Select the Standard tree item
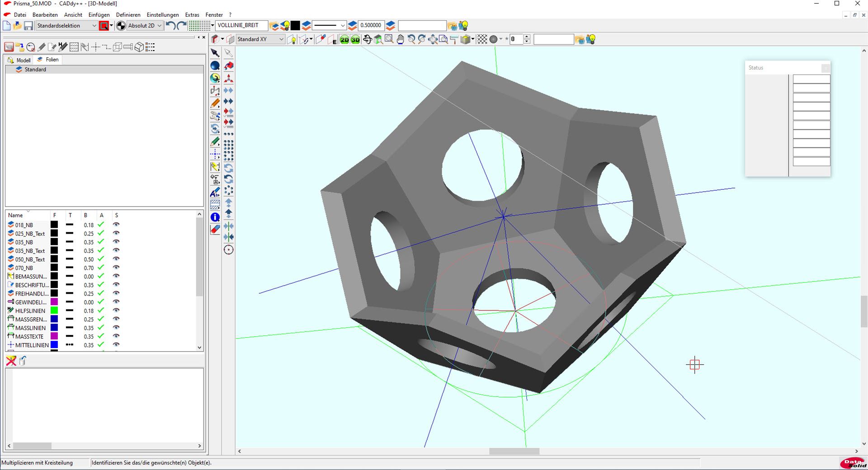The image size is (868, 470). tap(35, 70)
